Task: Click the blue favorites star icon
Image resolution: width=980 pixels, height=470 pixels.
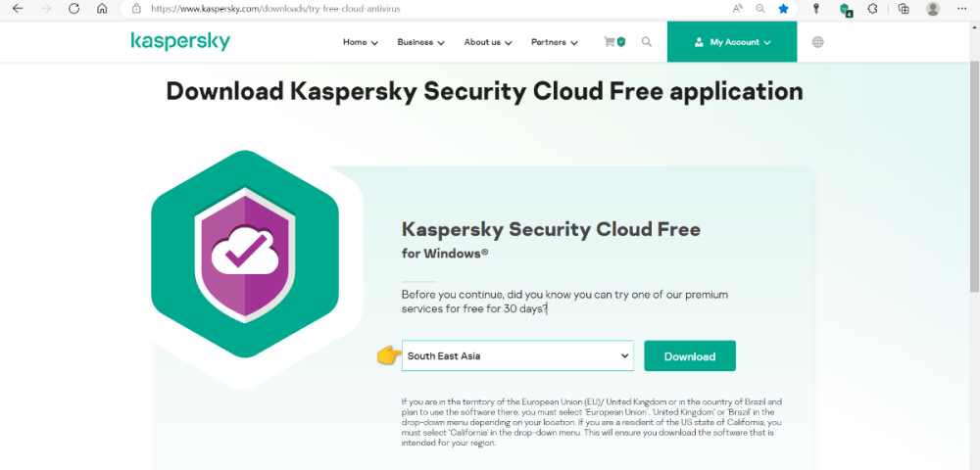Action: (783, 8)
